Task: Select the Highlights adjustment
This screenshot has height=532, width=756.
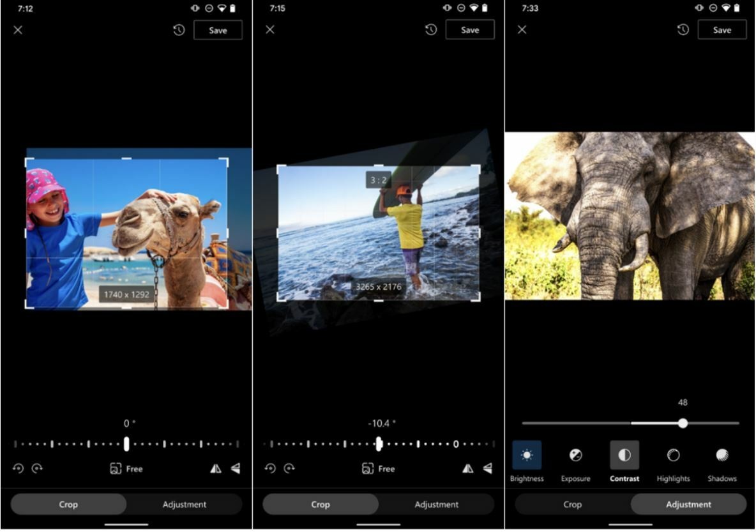Action: pyautogui.click(x=673, y=461)
